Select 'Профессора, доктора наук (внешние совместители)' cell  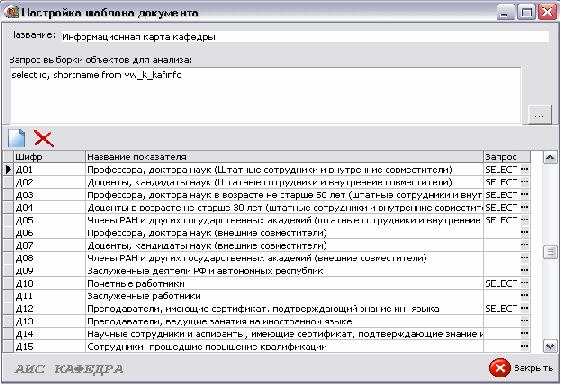click(284, 233)
